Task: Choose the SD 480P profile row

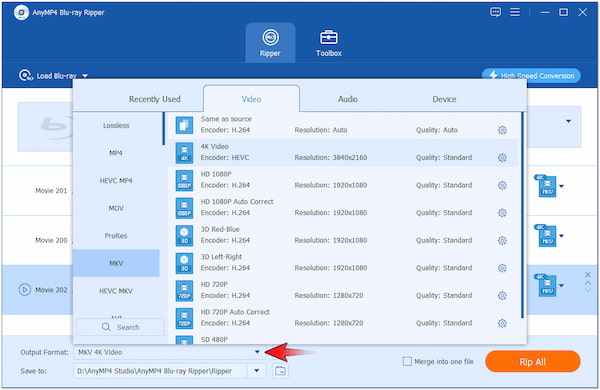Action: [x=344, y=339]
